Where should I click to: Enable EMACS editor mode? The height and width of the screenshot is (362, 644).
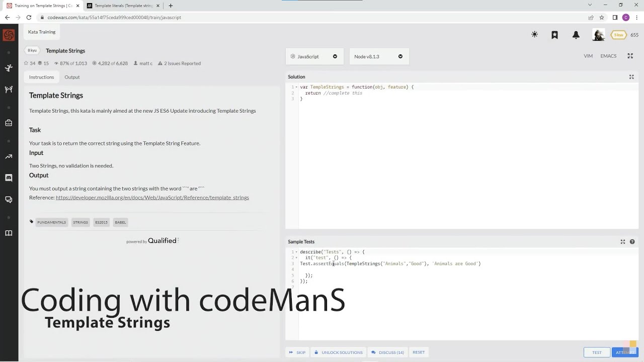click(x=608, y=56)
